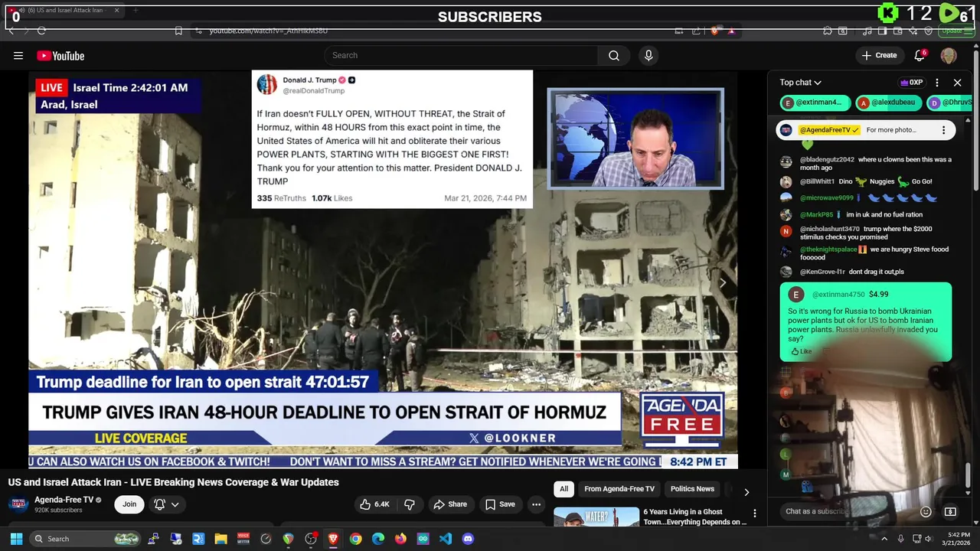The width and height of the screenshot is (980, 551).
Task: Open Microsoft Edge from taskbar
Action: click(378, 539)
